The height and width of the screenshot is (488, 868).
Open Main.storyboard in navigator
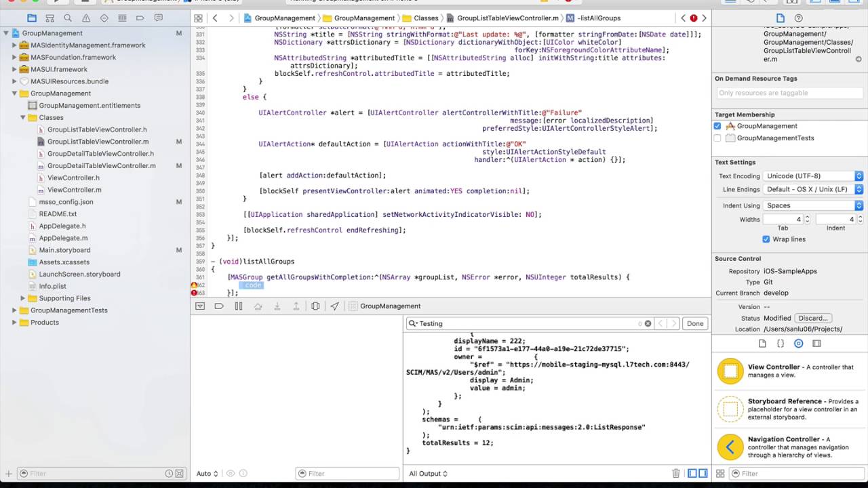coord(64,250)
